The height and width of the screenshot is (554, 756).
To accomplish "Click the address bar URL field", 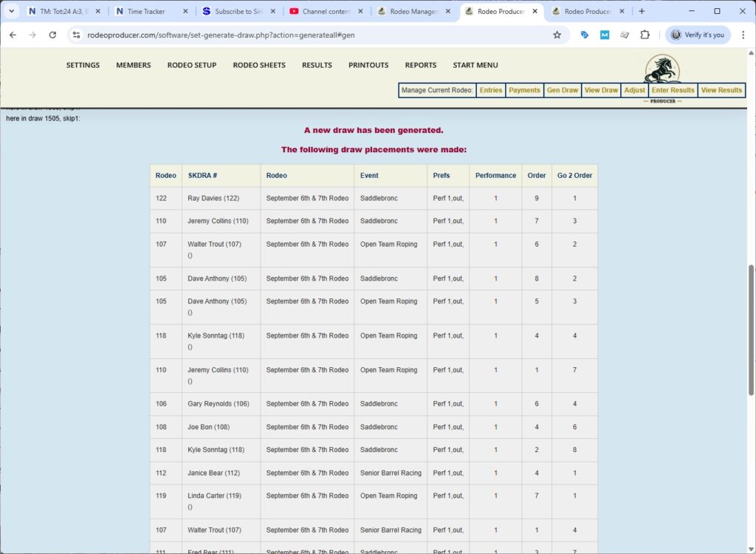I will [x=221, y=35].
